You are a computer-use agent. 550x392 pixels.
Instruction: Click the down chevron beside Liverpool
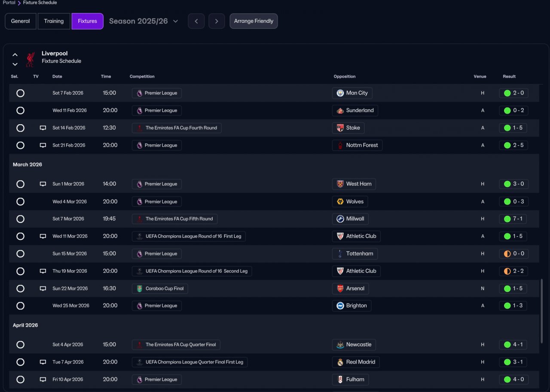15,64
